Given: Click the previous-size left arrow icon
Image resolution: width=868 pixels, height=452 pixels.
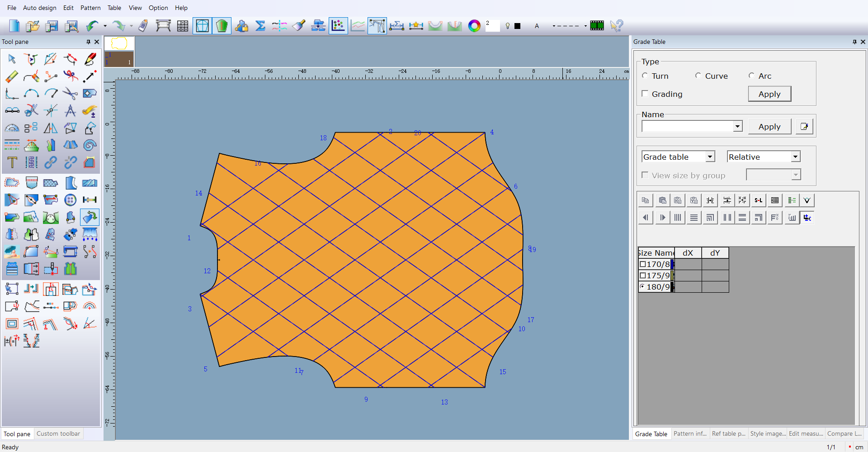Looking at the screenshot, I should 646,218.
